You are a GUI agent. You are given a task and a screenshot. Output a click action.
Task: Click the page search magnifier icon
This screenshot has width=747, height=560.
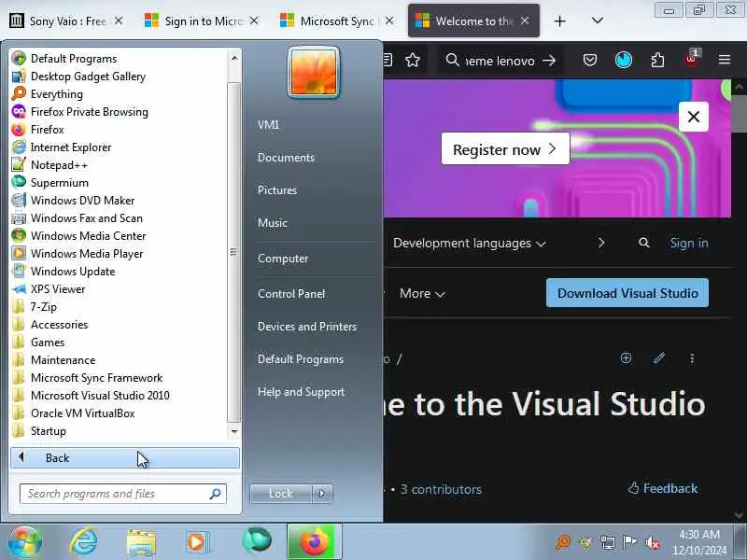[x=644, y=243]
